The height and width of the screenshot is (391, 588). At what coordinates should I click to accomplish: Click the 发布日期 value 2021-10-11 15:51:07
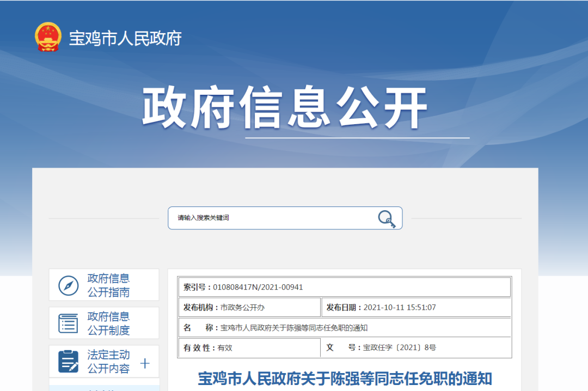[x=400, y=307]
